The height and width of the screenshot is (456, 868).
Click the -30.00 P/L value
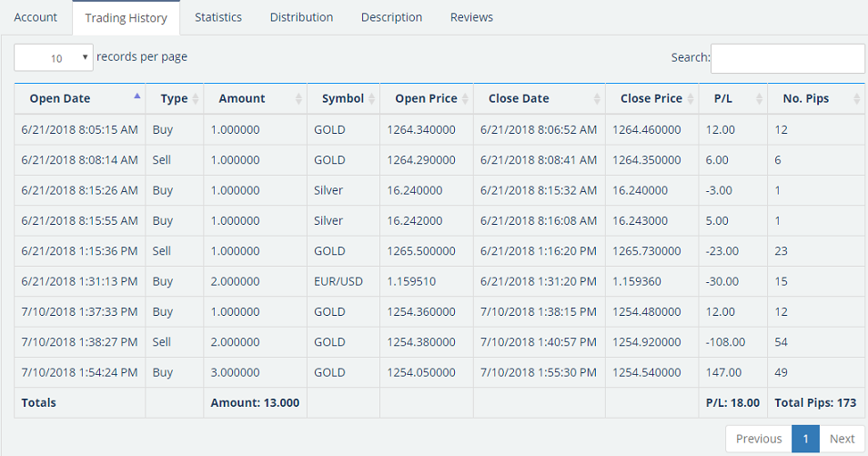coord(722,281)
